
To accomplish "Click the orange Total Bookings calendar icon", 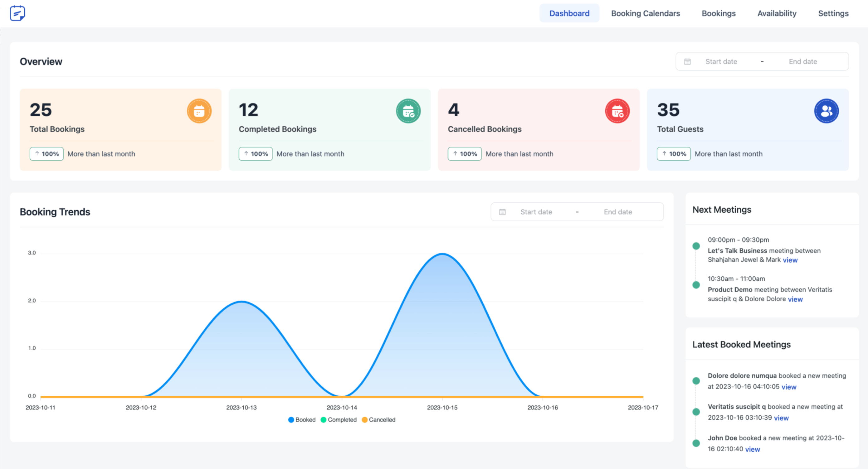I will [199, 111].
